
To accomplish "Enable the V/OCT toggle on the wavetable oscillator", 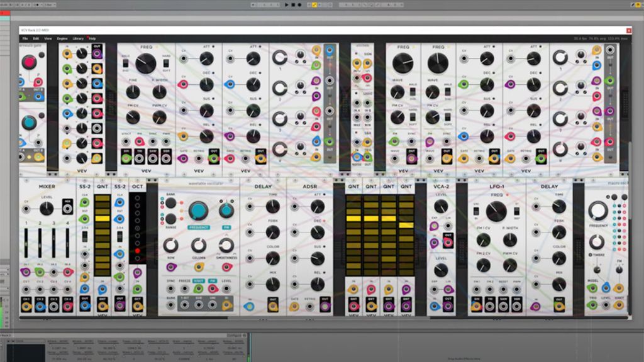I will pos(197,281).
